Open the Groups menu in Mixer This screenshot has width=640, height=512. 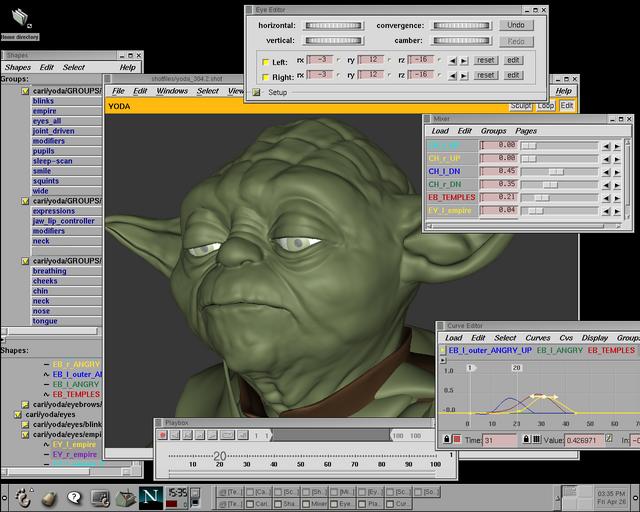[x=493, y=131]
